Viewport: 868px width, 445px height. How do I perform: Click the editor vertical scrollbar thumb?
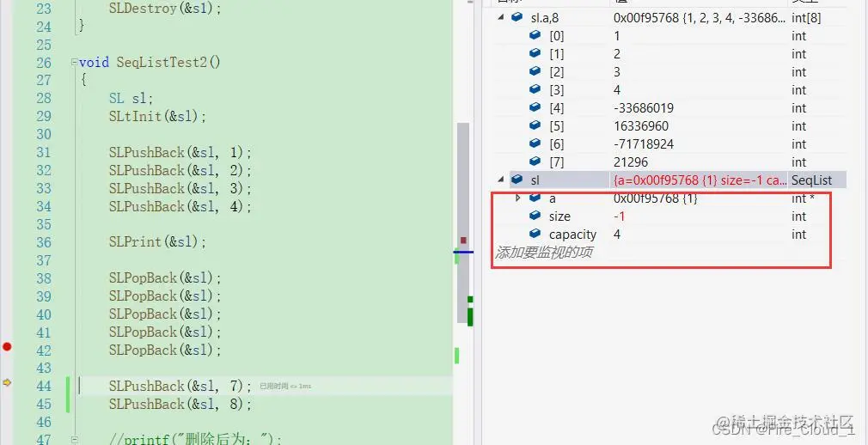click(x=462, y=223)
